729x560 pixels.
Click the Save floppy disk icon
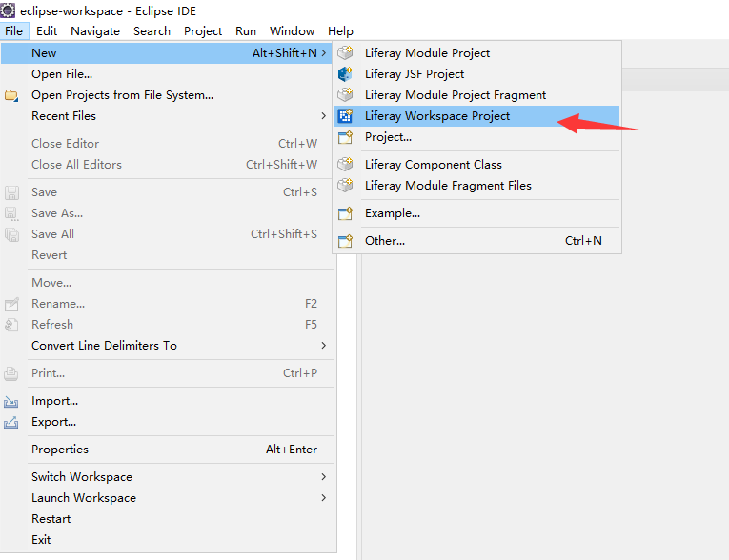pyautogui.click(x=11, y=192)
